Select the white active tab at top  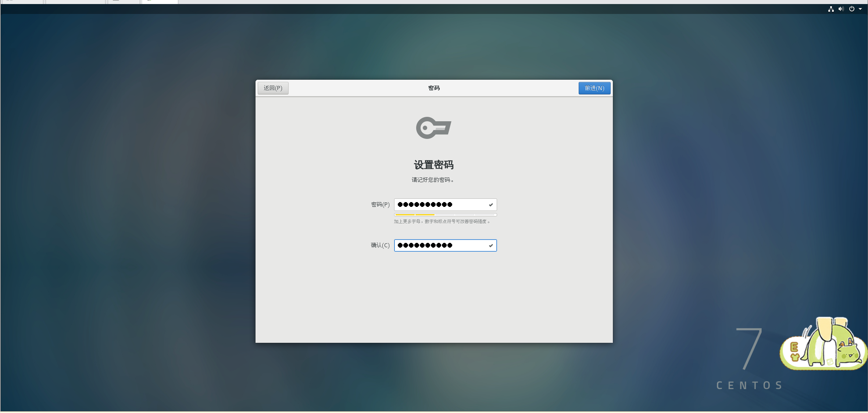coord(160,1)
